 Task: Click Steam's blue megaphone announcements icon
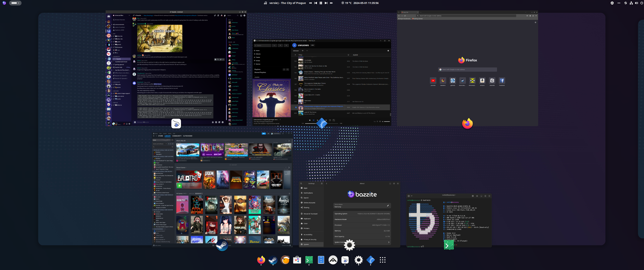(x=264, y=134)
